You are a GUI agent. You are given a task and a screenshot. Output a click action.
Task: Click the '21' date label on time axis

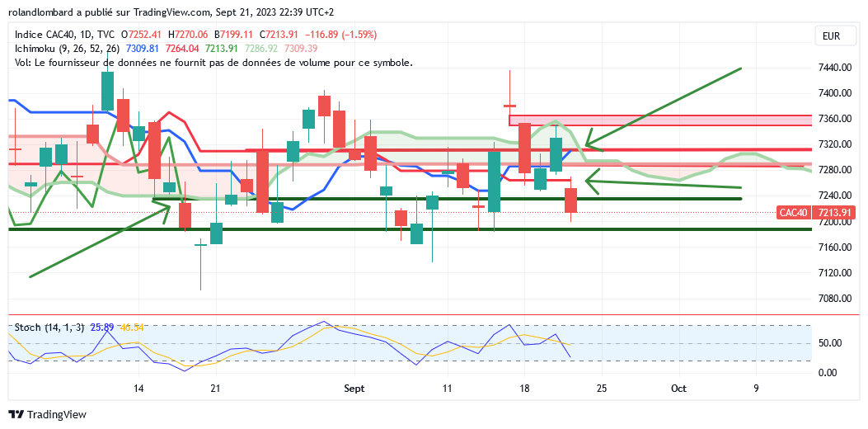pos(216,389)
